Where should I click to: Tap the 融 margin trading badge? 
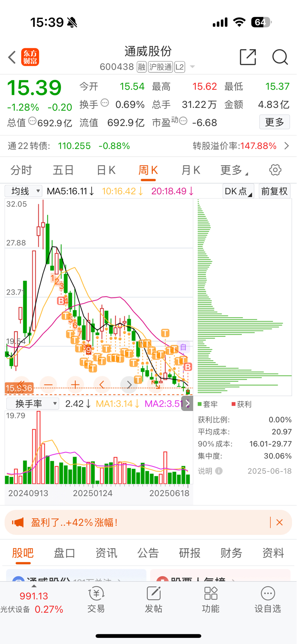pyautogui.click(x=141, y=67)
